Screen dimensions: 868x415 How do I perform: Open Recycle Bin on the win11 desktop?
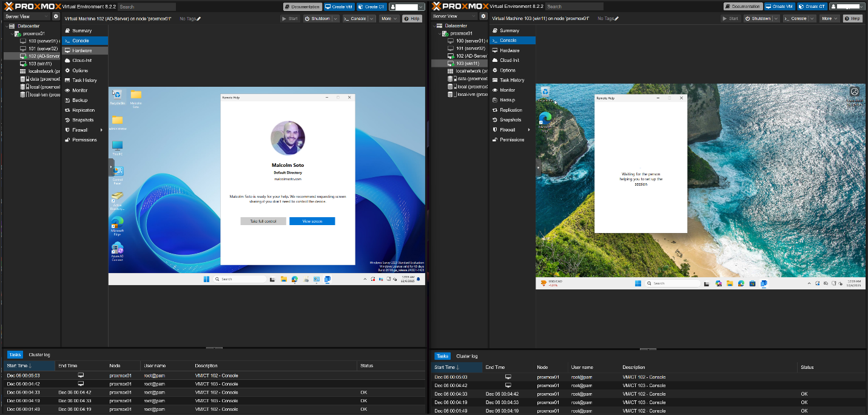(x=545, y=92)
